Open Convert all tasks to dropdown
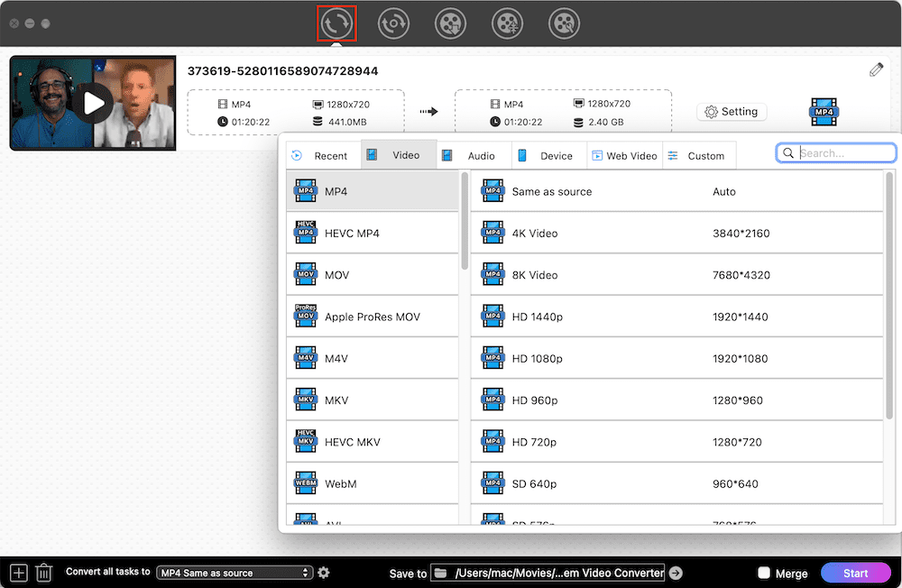This screenshot has height=588, width=902. tap(235, 573)
